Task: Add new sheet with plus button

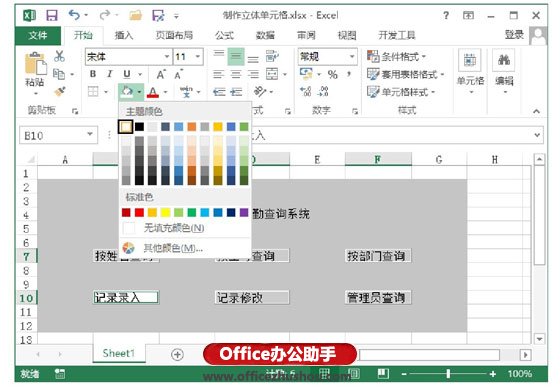Action: 178,355
